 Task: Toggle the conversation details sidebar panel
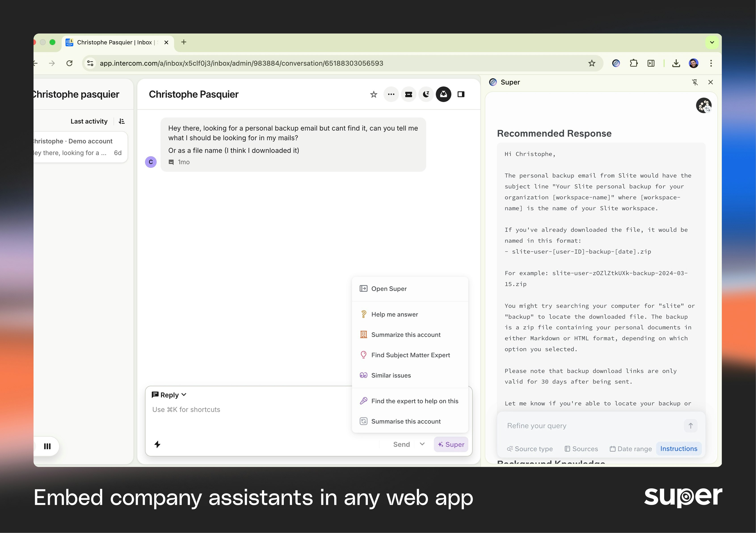pos(461,94)
